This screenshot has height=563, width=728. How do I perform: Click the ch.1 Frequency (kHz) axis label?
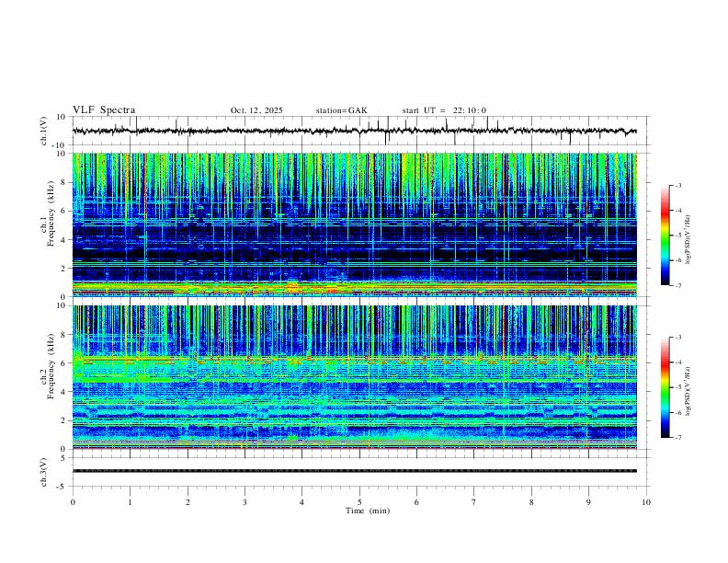[x=48, y=215]
